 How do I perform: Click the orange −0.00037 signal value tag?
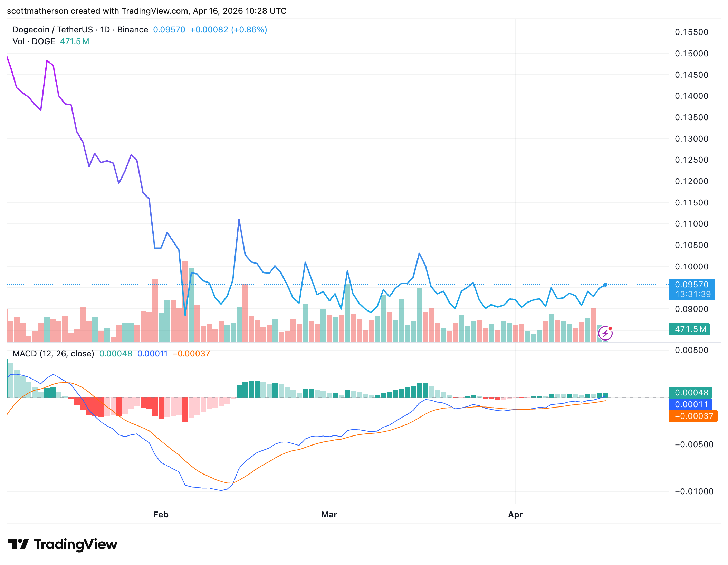(693, 416)
